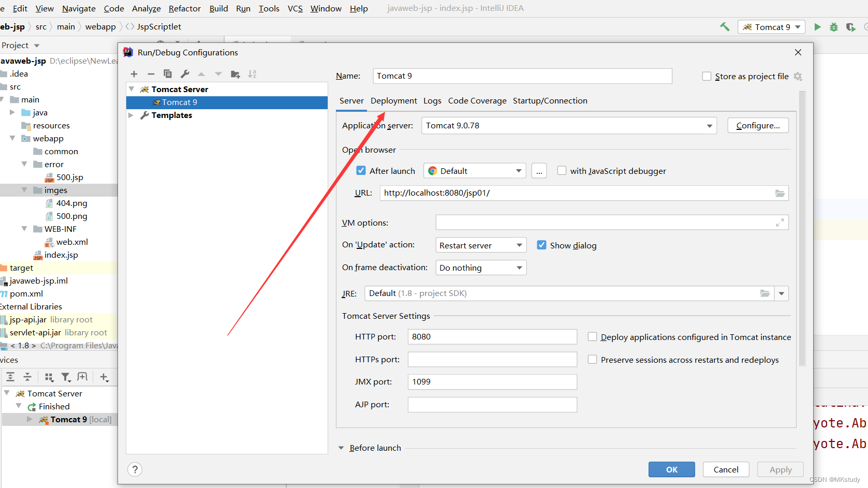Expand java folder in Project tree
Screen dimensions: 868x488
coord(12,112)
